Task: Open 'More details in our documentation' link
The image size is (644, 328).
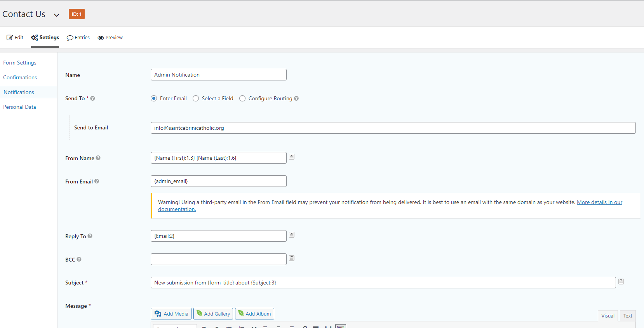Action: point(599,202)
